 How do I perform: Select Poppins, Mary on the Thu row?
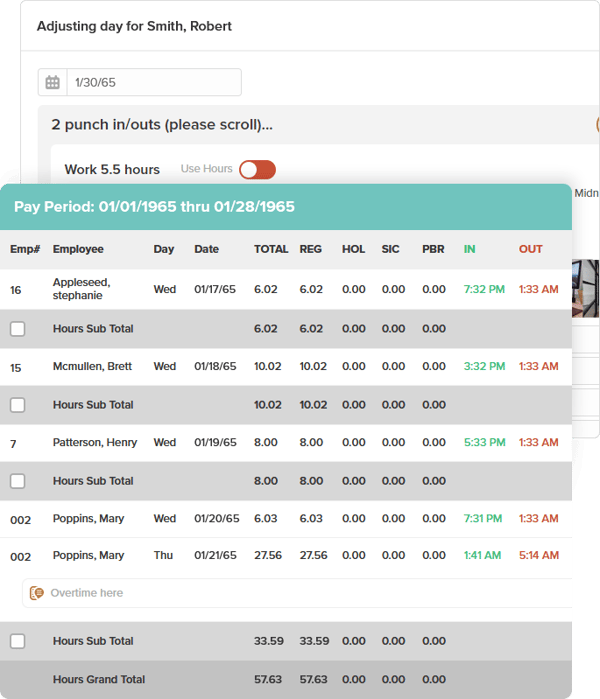(x=88, y=555)
